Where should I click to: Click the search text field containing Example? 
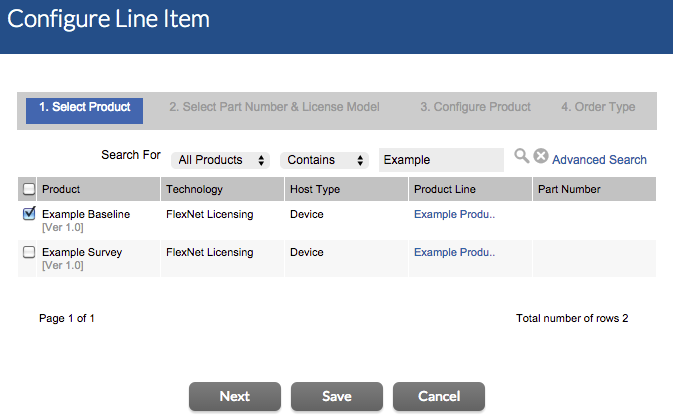click(x=440, y=160)
